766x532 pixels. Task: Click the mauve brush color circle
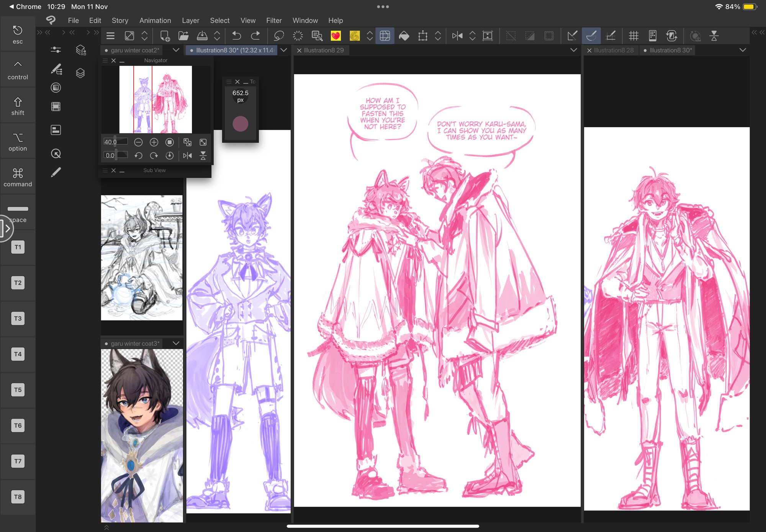(x=241, y=124)
